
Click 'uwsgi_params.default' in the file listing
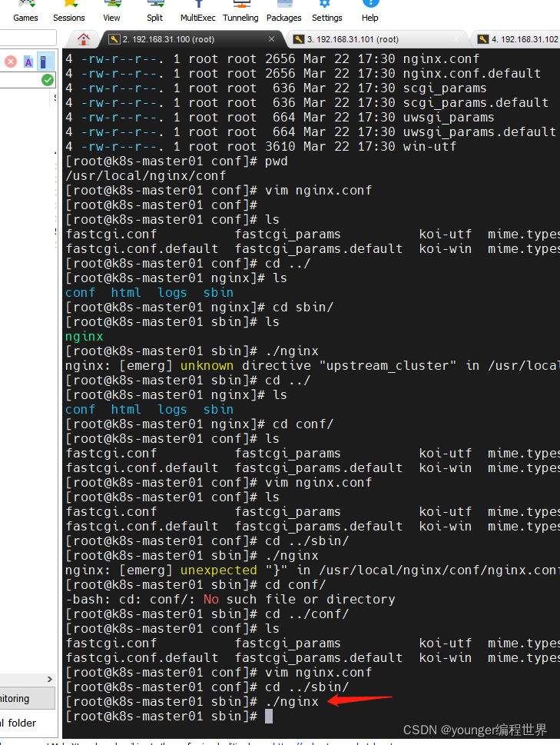(x=479, y=131)
